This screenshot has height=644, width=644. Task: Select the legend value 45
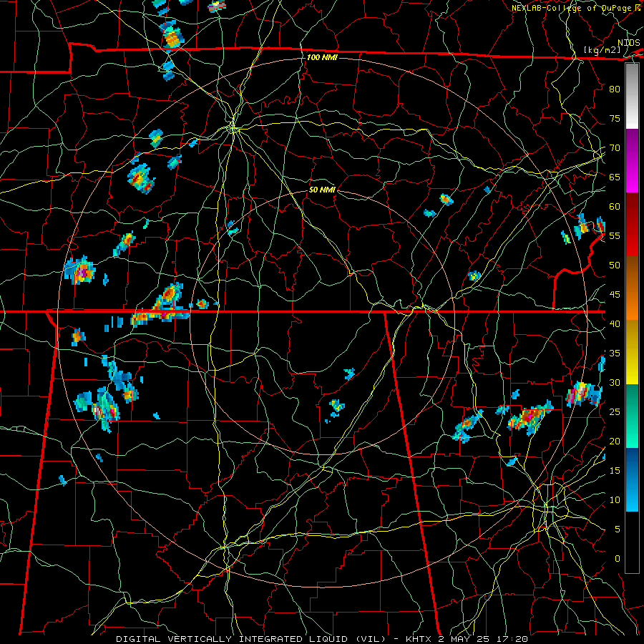pos(615,295)
